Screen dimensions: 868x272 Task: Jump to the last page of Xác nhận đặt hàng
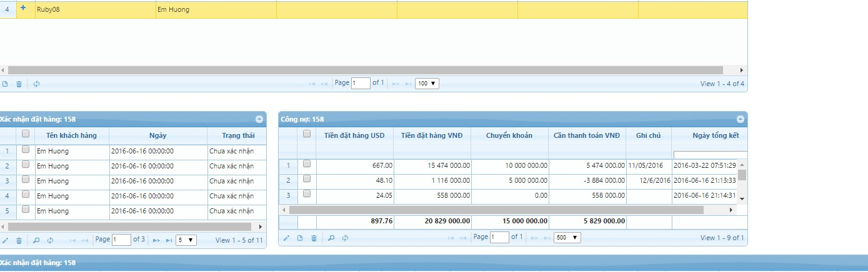tap(169, 240)
